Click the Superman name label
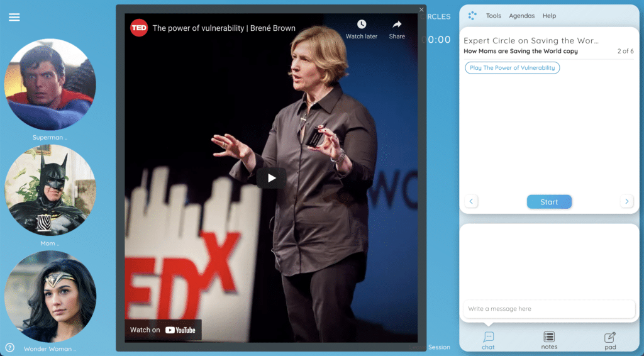The width and height of the screenshot is (644, 356). (50, 138)
